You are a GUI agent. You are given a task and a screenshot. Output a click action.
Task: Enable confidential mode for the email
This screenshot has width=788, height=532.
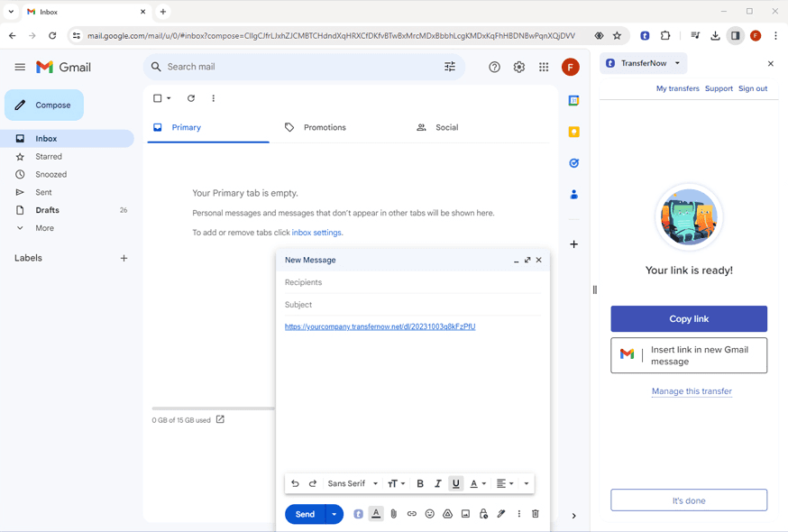(483, 513)
